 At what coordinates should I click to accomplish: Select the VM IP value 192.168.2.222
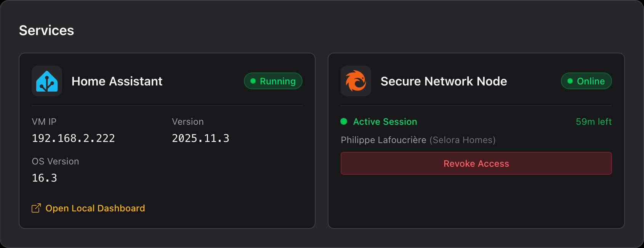74,138
